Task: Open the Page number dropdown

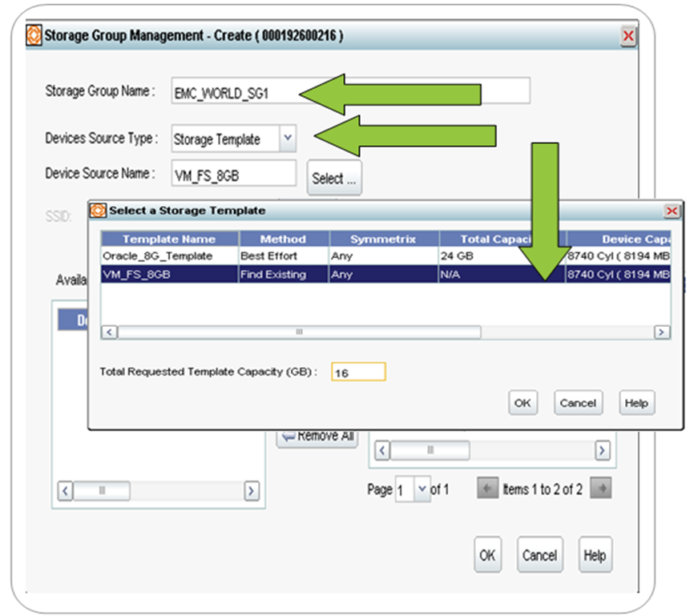Action: [422, 489]
